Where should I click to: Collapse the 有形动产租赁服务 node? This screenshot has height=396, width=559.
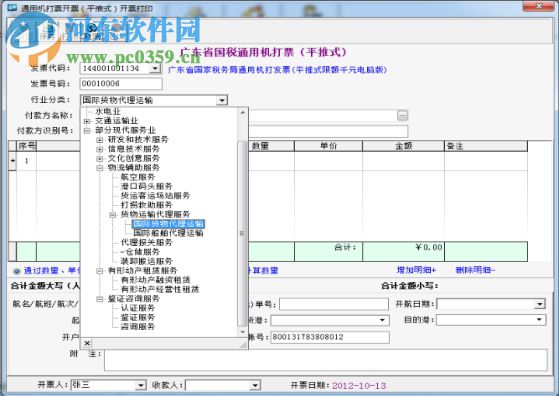100,271
